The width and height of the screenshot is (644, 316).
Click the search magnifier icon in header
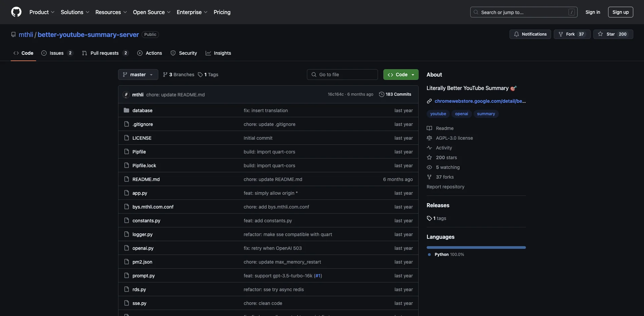click(x=476, y=12)
